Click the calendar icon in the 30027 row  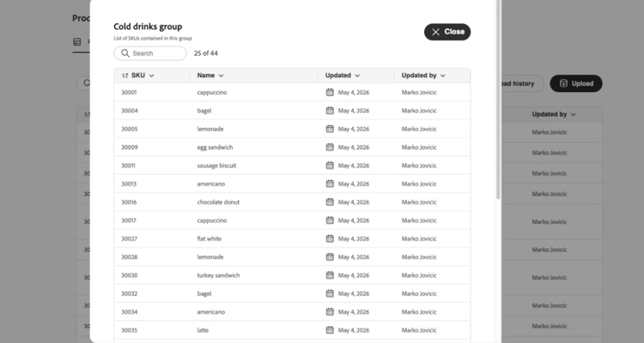click(330, 238)
